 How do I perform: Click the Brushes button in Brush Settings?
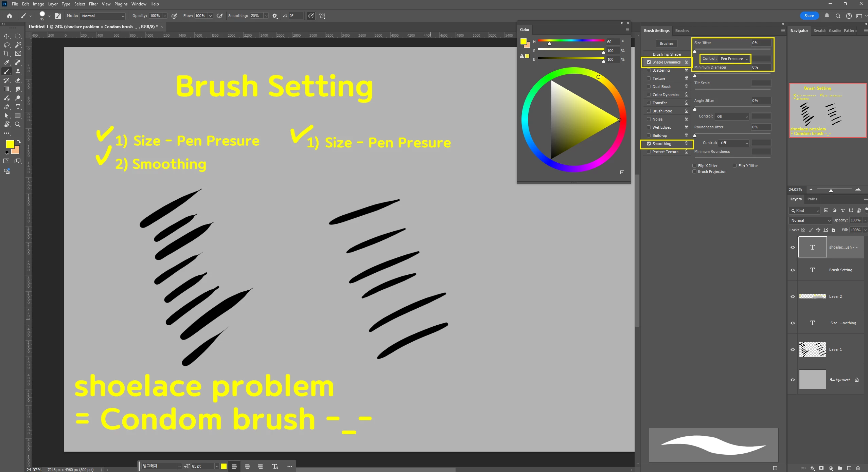click(666, 43)
